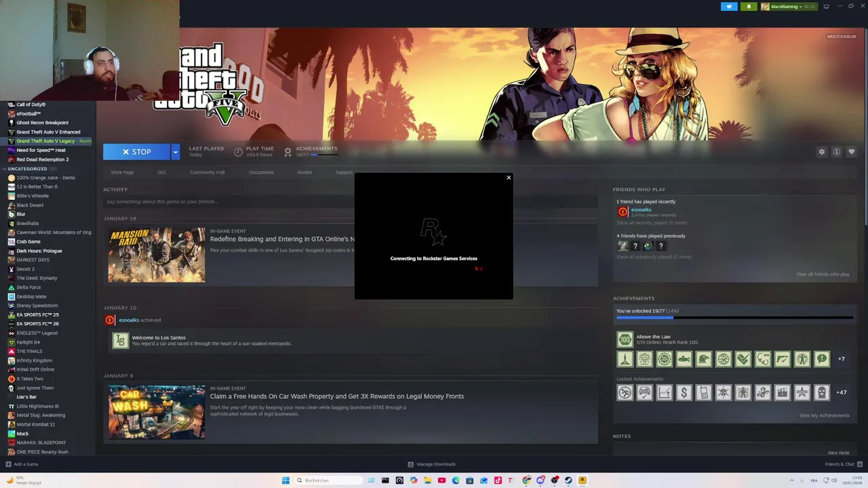868x488 pixels.
Task: Open YouTube red icon in taskbar
Action: [x=441, y=481]
